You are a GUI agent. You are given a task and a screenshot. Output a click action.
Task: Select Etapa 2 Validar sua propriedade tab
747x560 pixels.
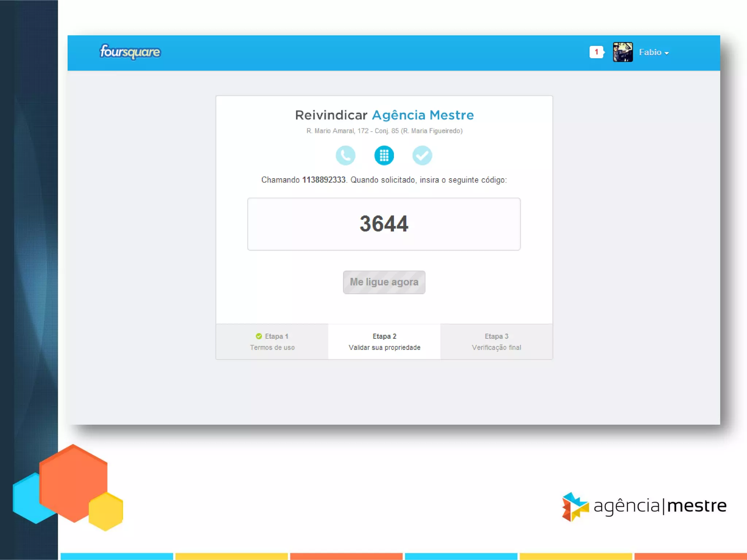coord(384,342)
